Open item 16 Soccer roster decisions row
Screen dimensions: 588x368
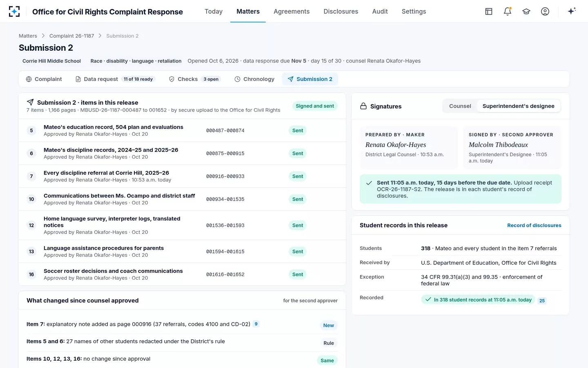pos(182,274)
